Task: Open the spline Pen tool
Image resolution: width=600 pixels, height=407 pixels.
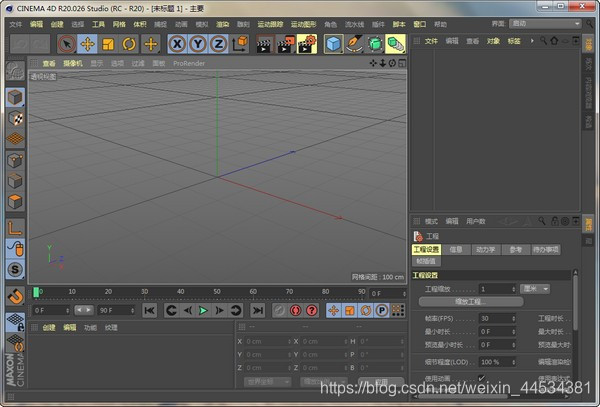Action: (354, 44)
